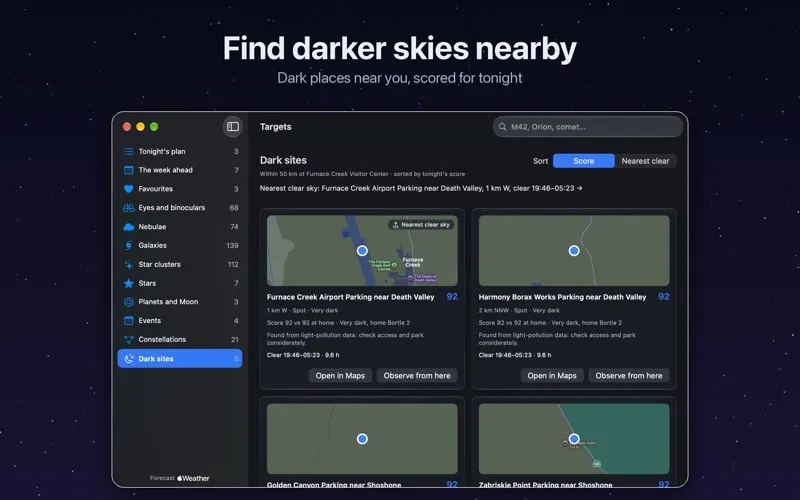The image size is (800, 500).
Task: Click the Furnace Creek Airport map pin
Action: (362, 251)
